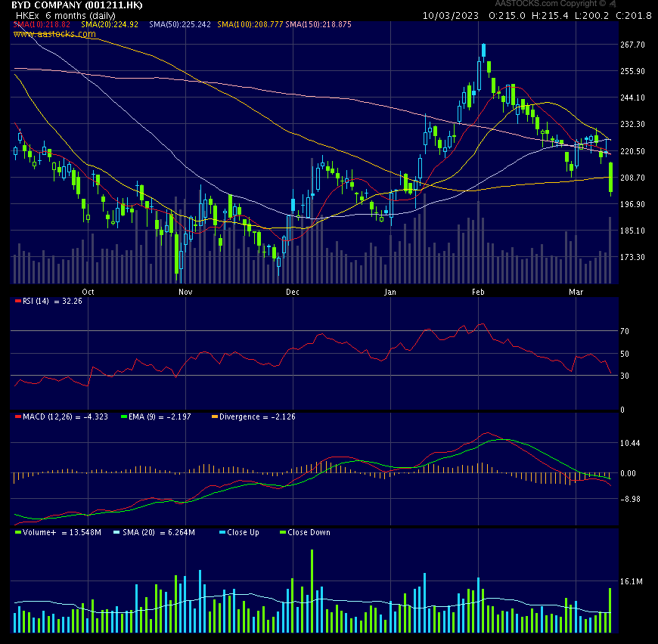Click the RSI 70 overbought level label

point(625,331)
